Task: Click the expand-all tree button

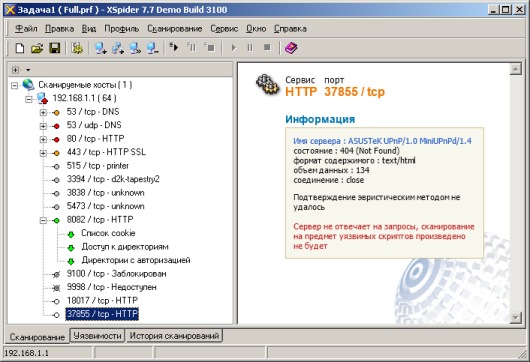Action: [x=15, y=70]
